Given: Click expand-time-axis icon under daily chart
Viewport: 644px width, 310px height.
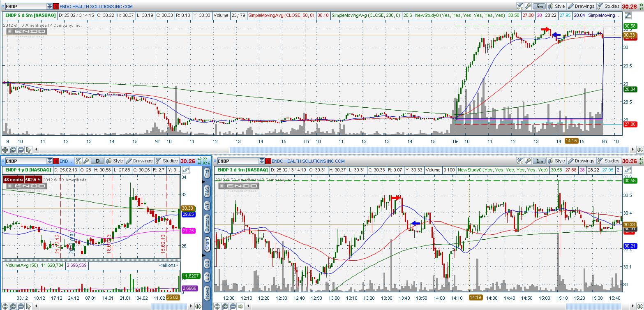Looking at the screenshot, I should pos(199,306).
